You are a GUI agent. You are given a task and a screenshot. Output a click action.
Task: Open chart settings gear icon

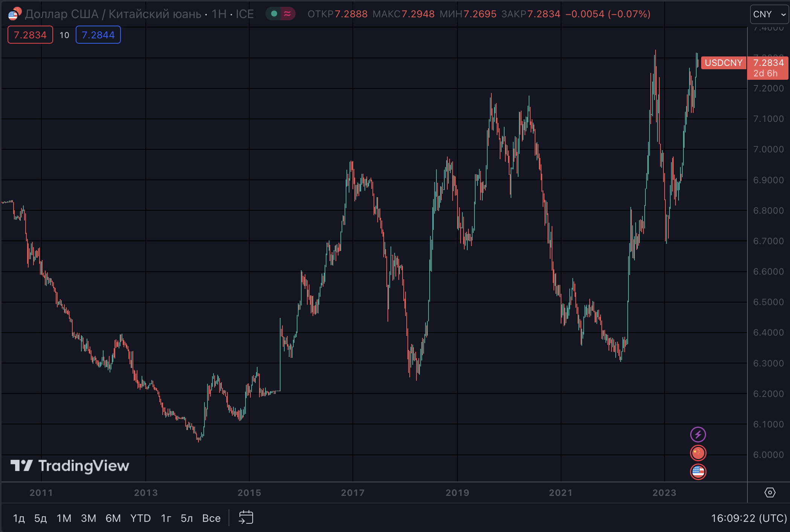coord(770,492)
